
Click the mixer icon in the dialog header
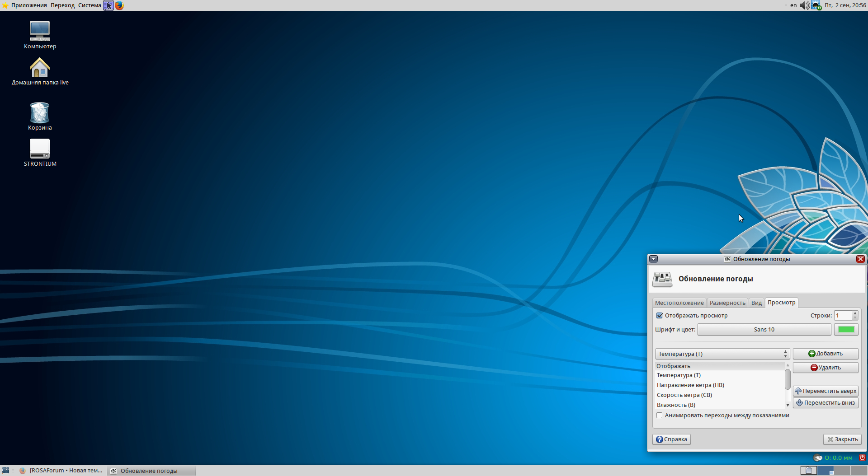click(662, 279)
